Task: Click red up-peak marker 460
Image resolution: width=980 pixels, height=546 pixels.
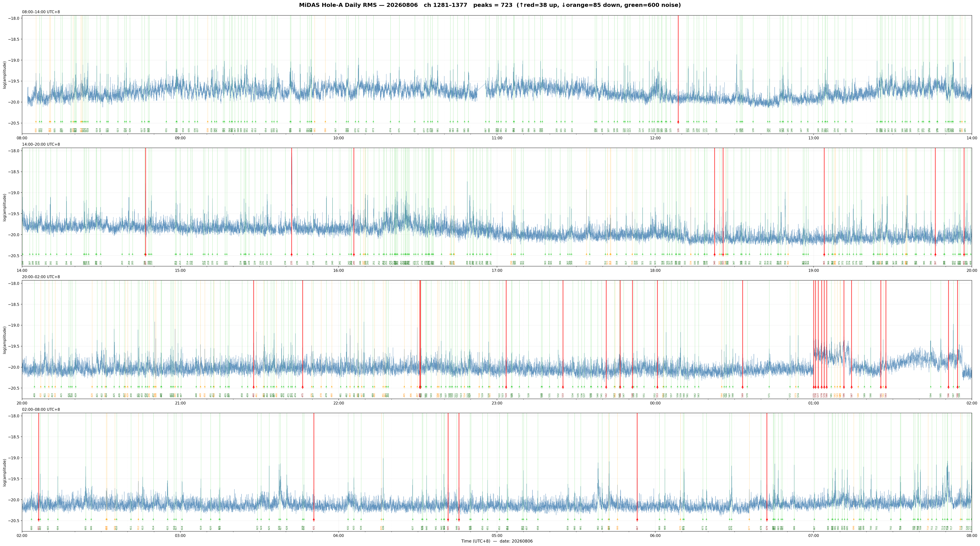Action: tap(254, 387)
